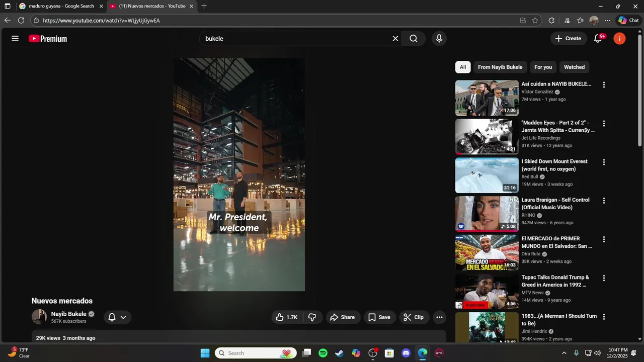Go back in the browser
This screenshot has height=362, width=644.
(7, 21)
